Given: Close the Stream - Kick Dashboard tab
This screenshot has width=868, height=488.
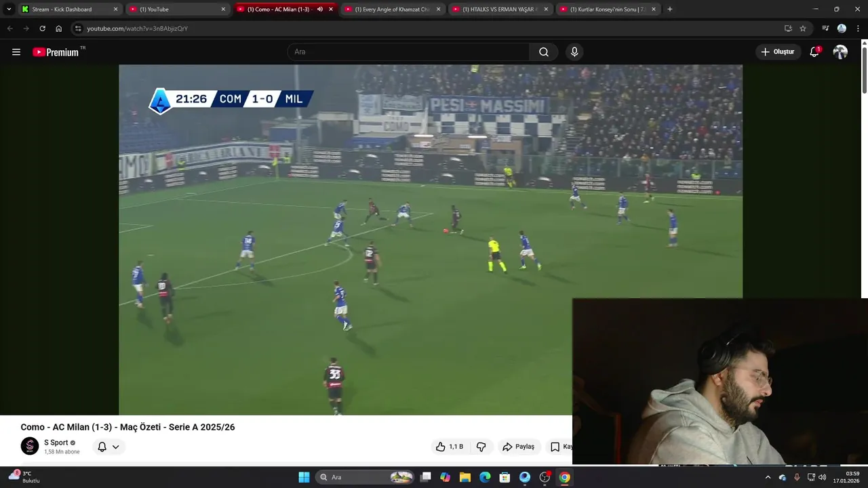Looking at the screenshot, I should (x=115, y=9).
